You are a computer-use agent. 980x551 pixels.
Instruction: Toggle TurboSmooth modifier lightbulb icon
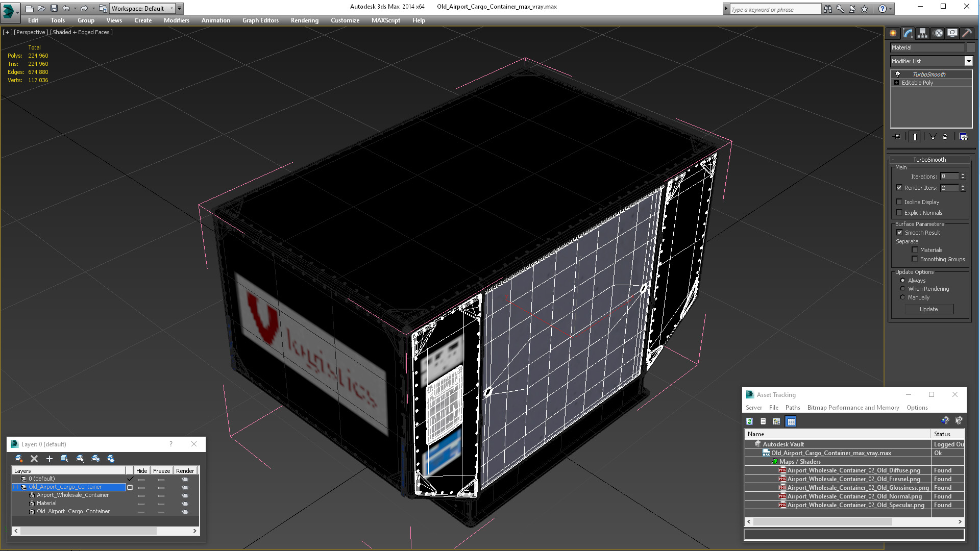898,74
